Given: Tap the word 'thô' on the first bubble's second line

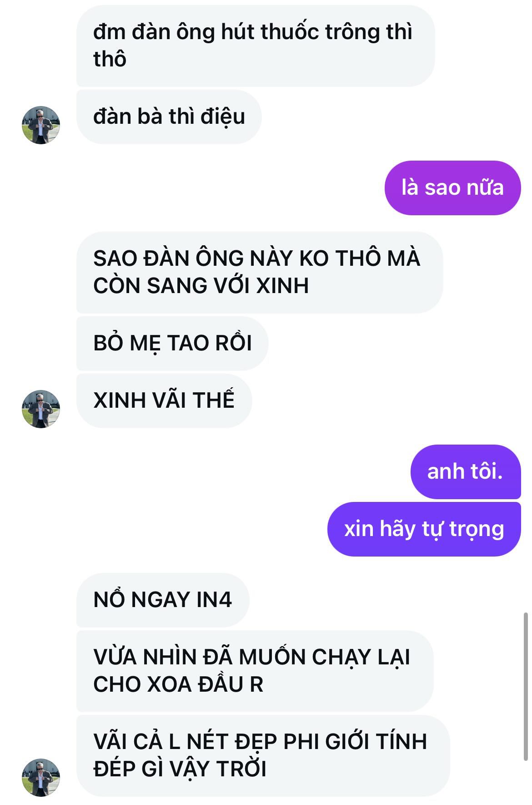Looking at the screenshot, I should (110, 59).
